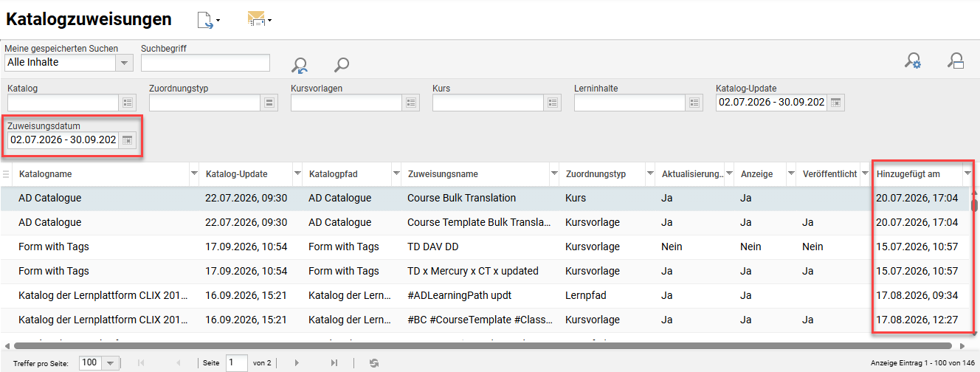Select row 'TD DAV DD'
980x372 pixels.
click(484, 247)
